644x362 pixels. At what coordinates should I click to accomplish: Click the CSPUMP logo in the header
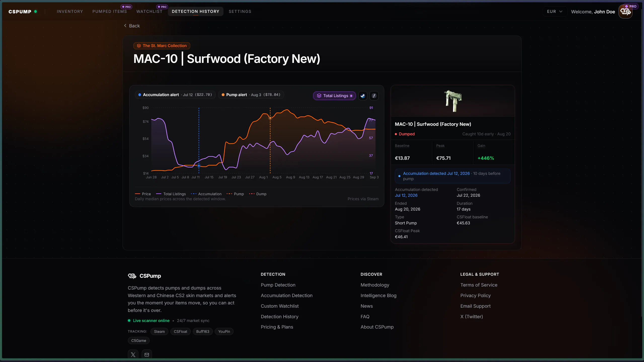pyautogui.click(x=20, y=12)
